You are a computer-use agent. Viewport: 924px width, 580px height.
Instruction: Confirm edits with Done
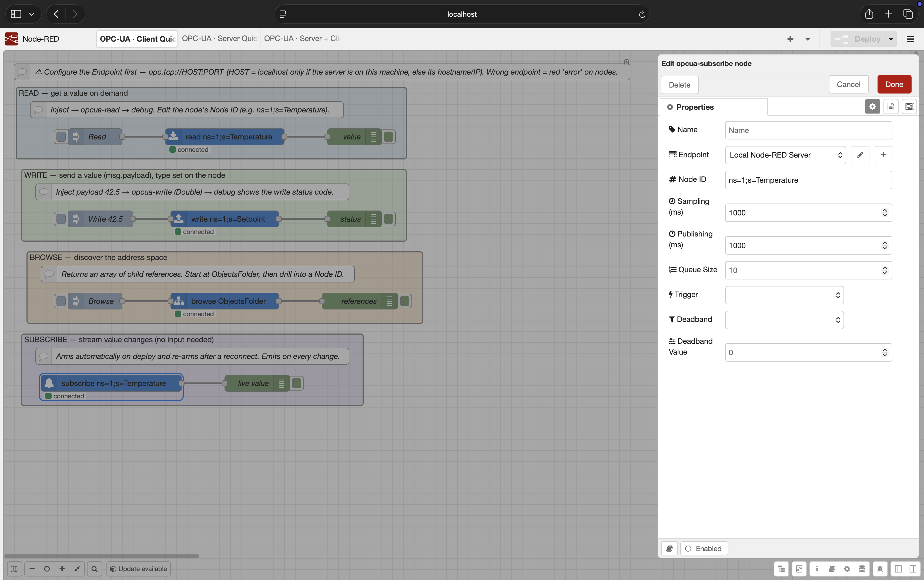[x=894, y=84]
